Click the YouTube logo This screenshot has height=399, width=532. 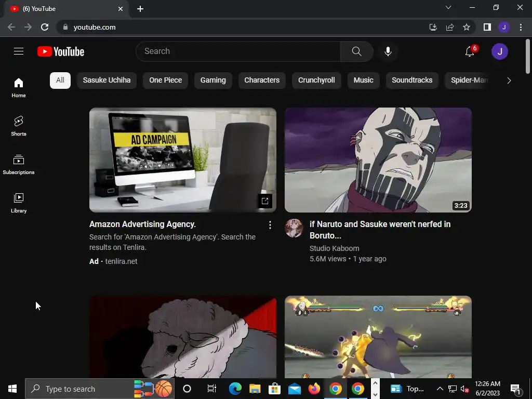point(61,51)
